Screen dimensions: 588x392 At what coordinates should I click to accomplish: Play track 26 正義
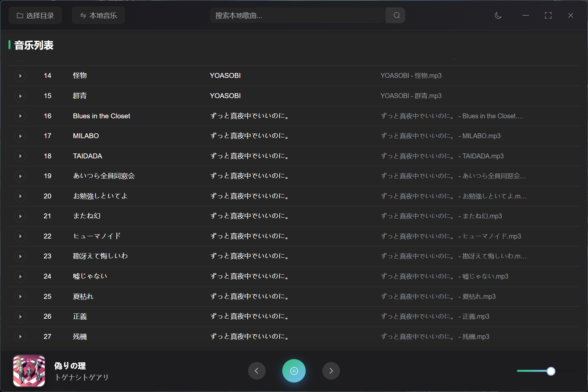20,317
